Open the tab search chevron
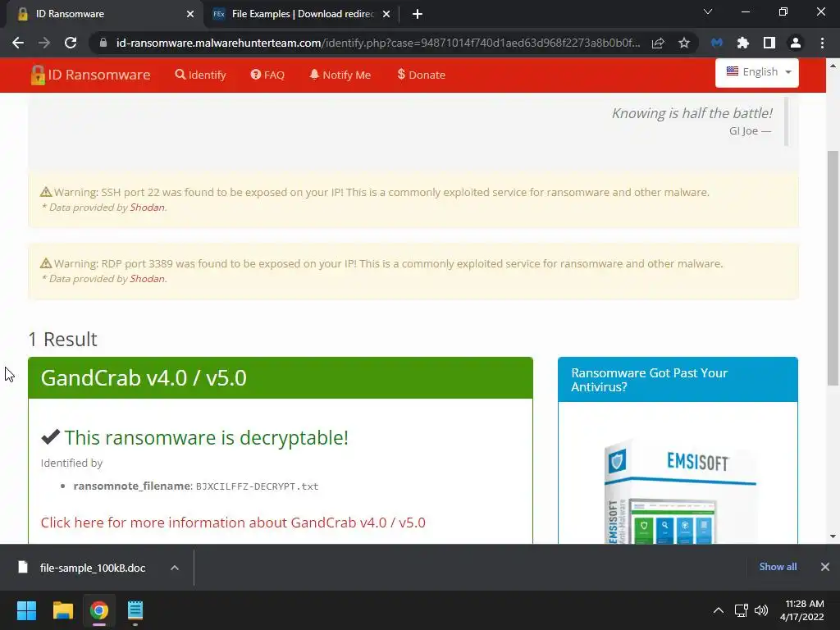The width and height of the screenshot is (840, 630). (x=708, y=11)
